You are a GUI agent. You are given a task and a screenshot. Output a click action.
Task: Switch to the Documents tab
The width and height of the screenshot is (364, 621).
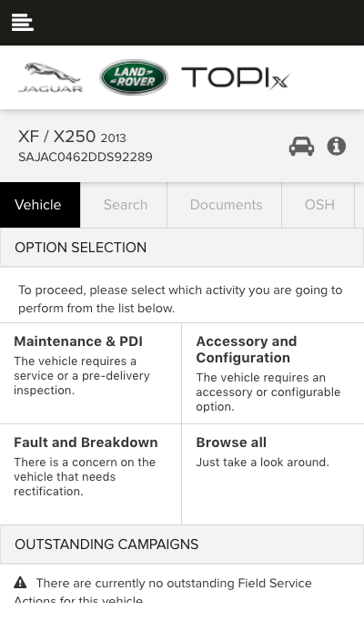pyautogui.click(x=226, y=205)
